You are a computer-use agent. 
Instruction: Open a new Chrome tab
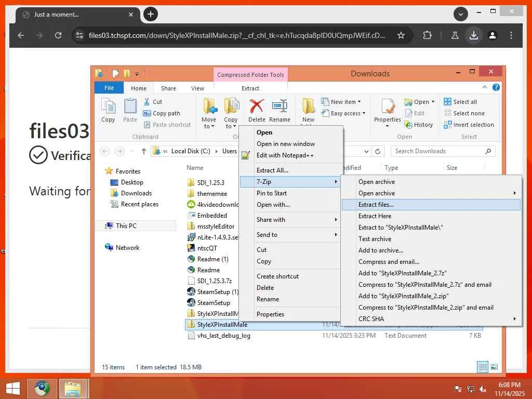click(x=151, y=14)
